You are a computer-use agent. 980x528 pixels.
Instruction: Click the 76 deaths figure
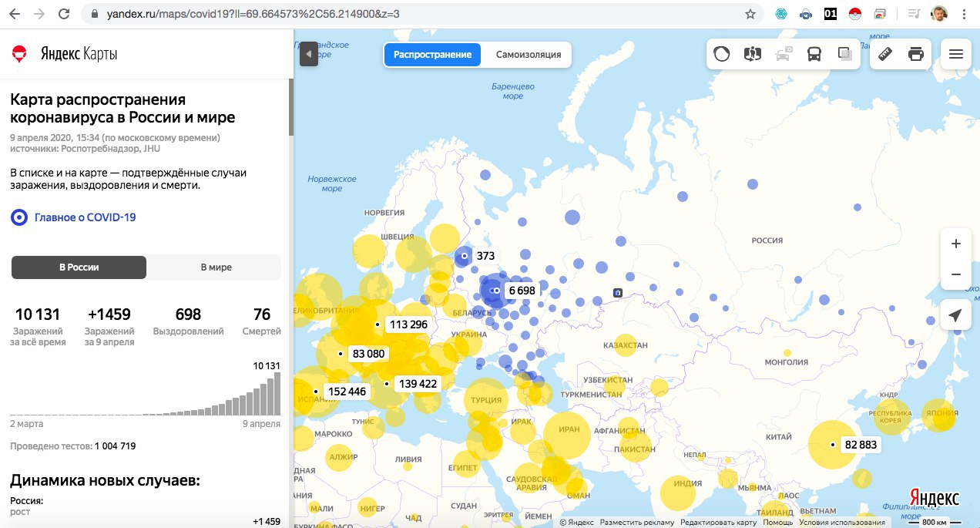pos(262,314)
